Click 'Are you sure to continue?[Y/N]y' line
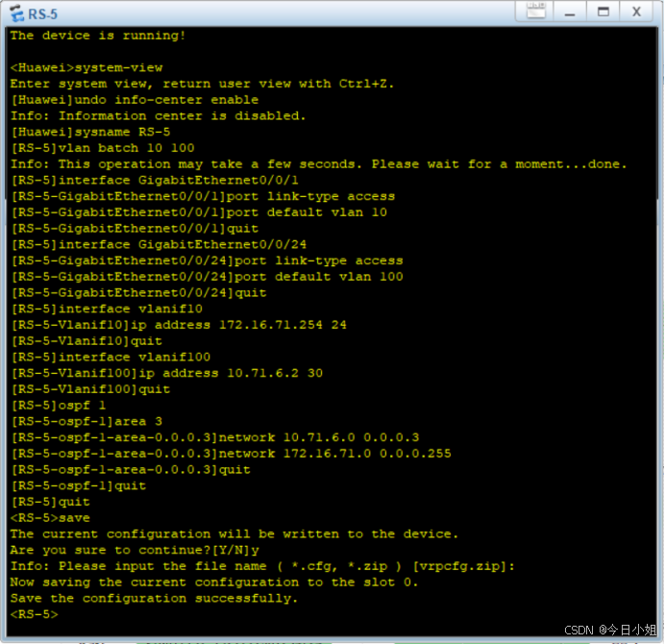Screen dimensions: 665x644 pos(135,550)
